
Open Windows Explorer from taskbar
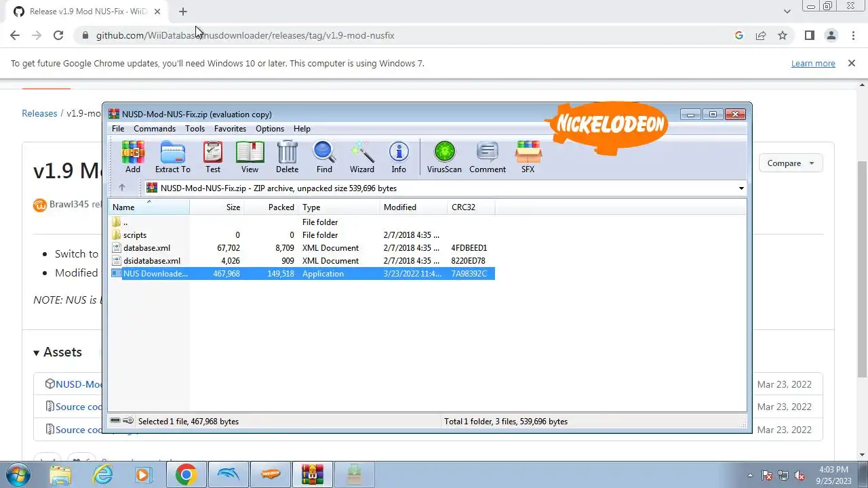(60, 474)
